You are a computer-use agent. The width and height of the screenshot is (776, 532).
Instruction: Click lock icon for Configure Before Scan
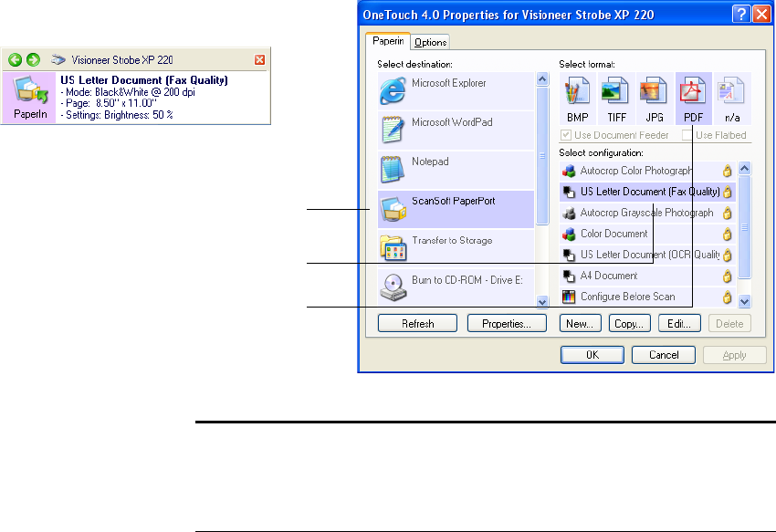tap(727, 297)
